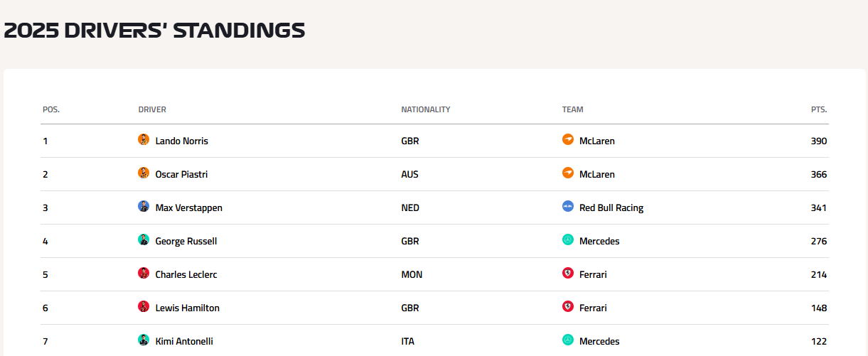Click the Red Bull Racing team name
868x356 pixels.
click(x=611, y=207)
